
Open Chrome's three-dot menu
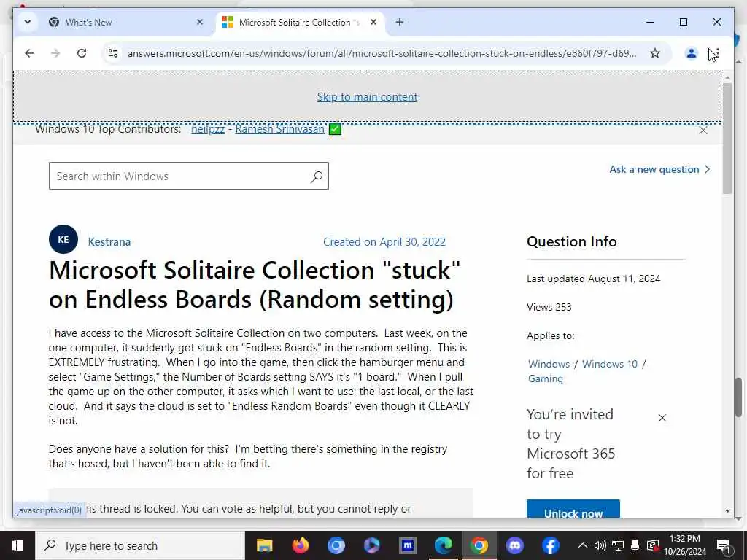coord(717,53)
